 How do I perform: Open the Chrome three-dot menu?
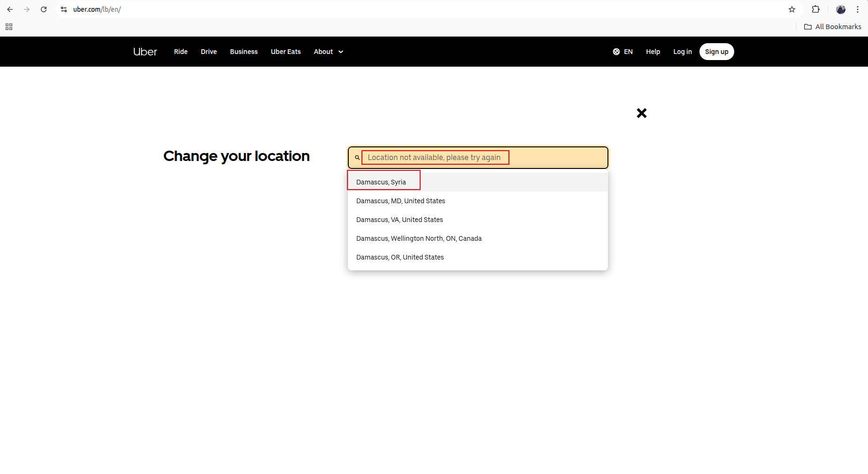[858, 9]
